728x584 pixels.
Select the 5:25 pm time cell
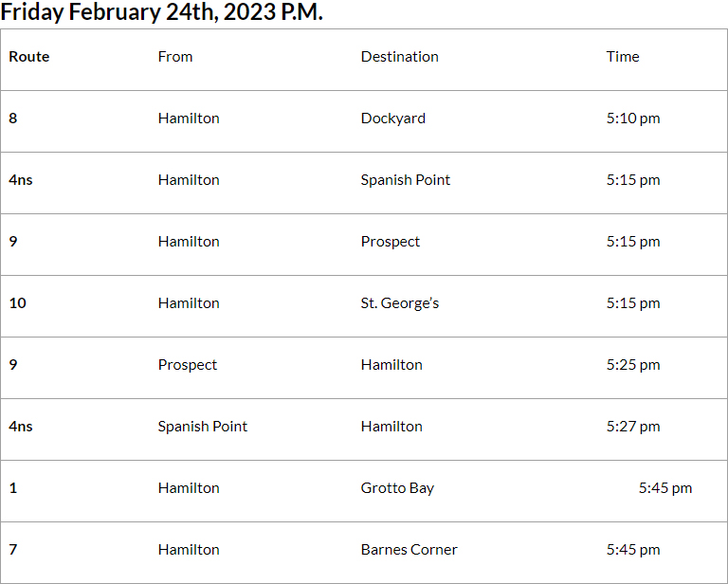pos(633,365)
